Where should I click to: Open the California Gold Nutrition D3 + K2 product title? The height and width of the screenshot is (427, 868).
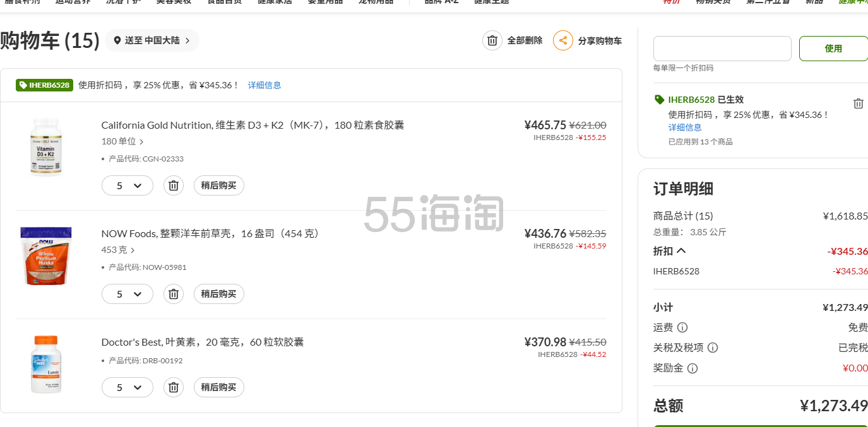[x=253, y=125]
